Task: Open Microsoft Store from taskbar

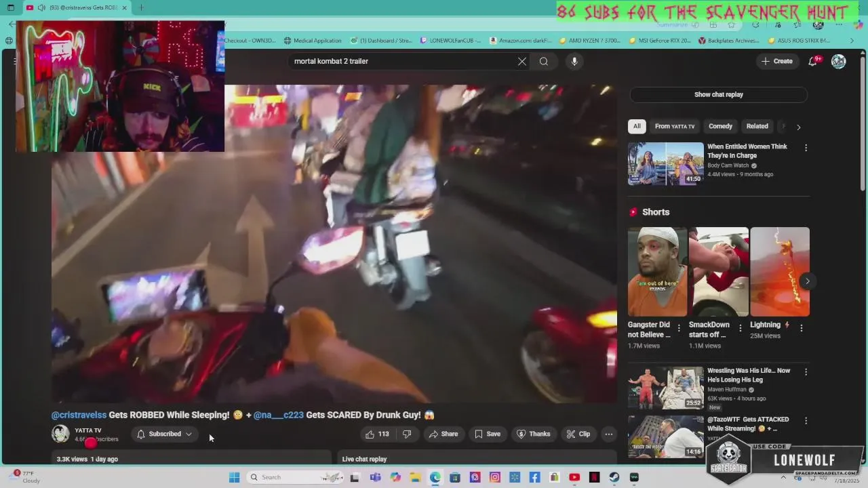Action: click(x=455, y=477)
